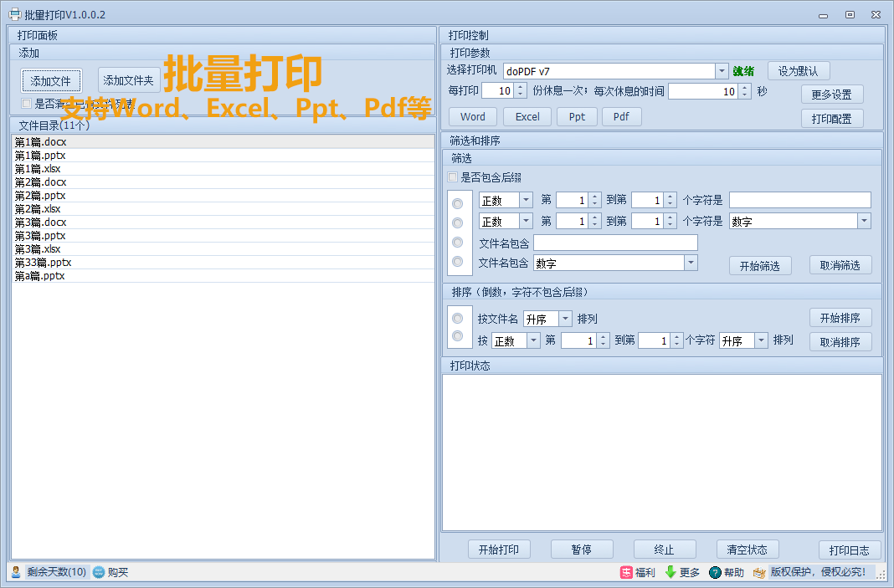Select 按文件名 sort radio button
The image size is (894, 588).
point(457,318)
